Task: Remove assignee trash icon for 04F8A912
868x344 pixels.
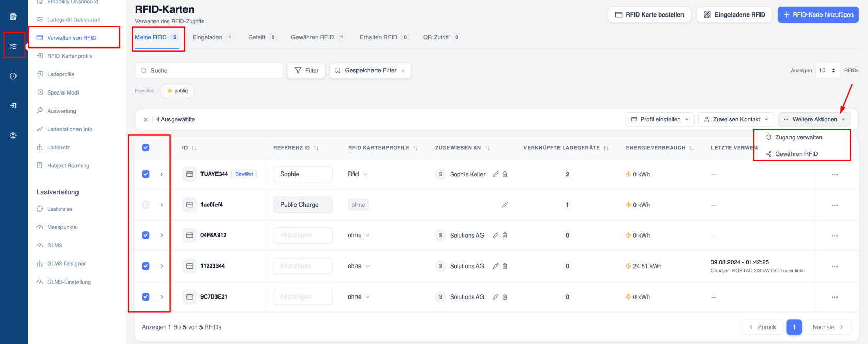Action: (x=505, y=235)
